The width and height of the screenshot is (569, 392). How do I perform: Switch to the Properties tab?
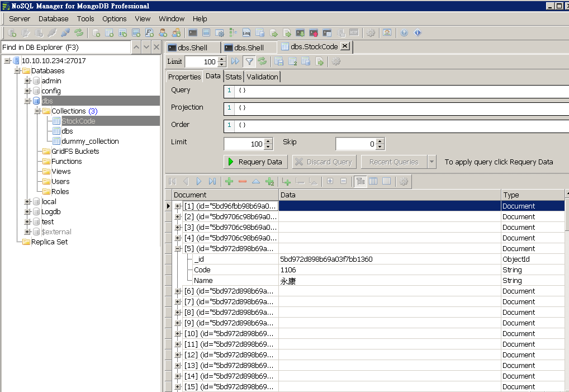tap(184, 77)
